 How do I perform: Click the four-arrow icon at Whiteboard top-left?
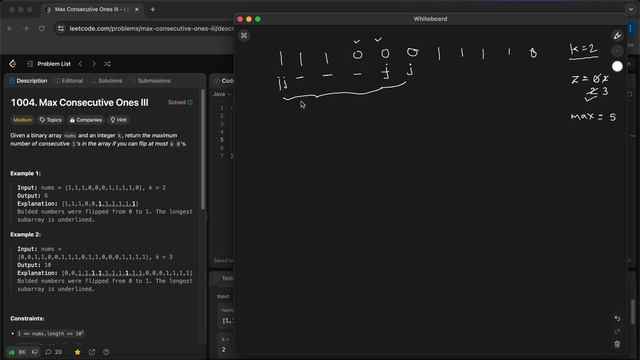(244, 36)
